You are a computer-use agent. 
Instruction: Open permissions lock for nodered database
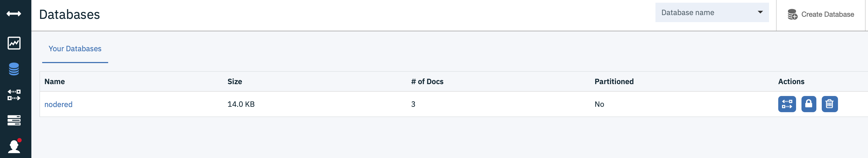[x=809, y=104]
